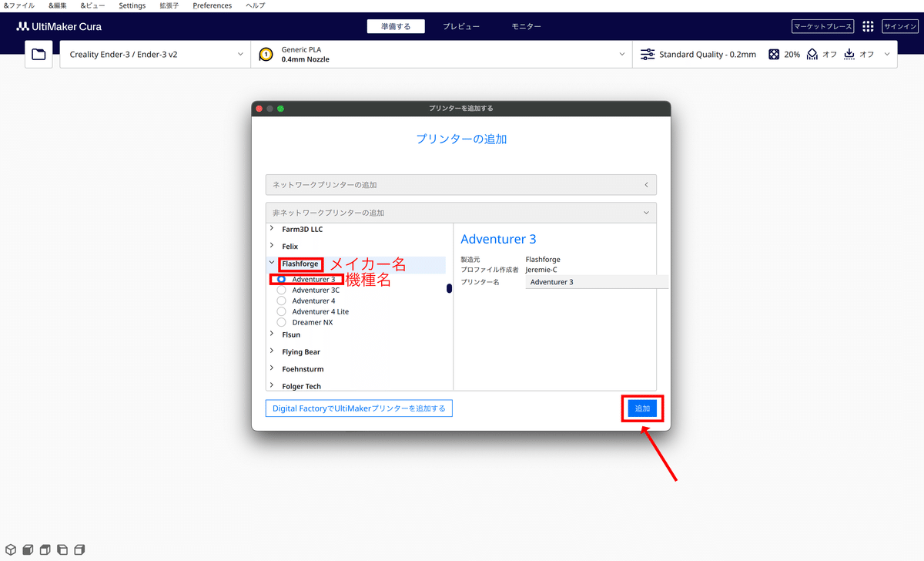Open the Preferences menu
924x561 pixels.
point(212,5)
